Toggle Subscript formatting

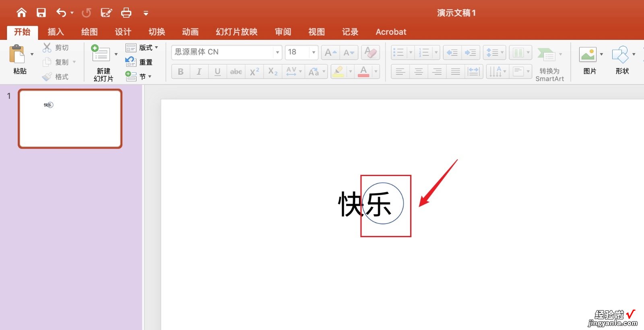[x=273, y=72]
